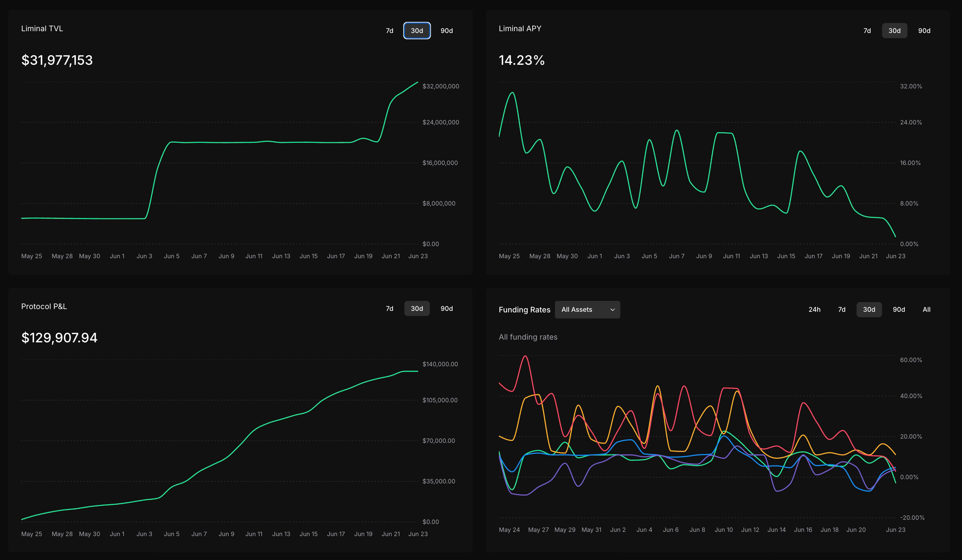Click the $31,977,153 TVL value

[57, 60]
